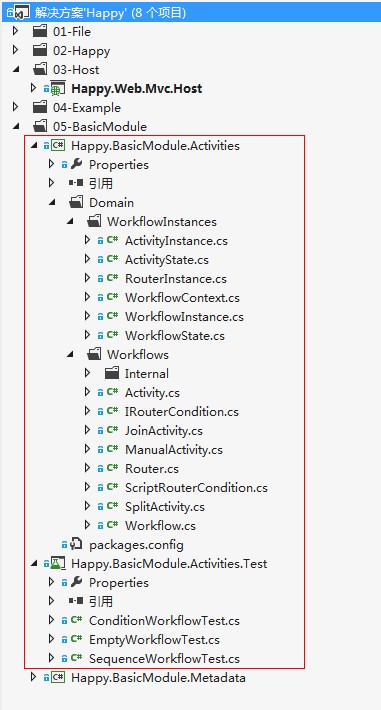Collapse the 05-BasicModule solution folder
This screenshot has width=381, height=710.
tap(17, 127)
